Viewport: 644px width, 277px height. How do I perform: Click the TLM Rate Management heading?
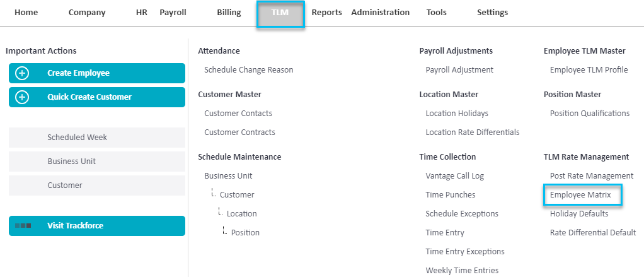(x=587, y=157)
